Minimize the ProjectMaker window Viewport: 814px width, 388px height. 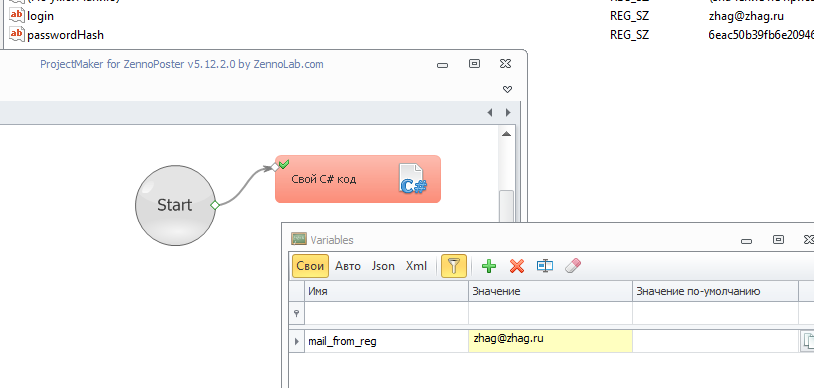pyautogui.click(x=442, y=64)
